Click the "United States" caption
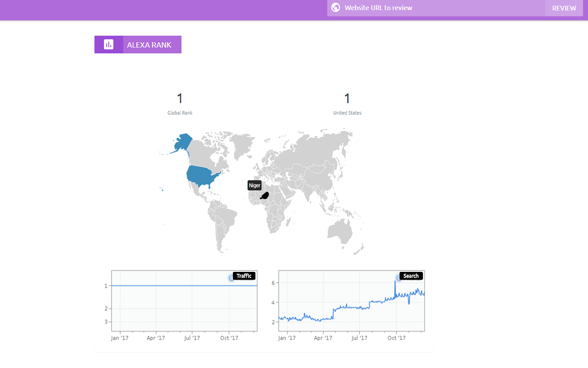Screen dimensions: 588x368 [347, 113]
